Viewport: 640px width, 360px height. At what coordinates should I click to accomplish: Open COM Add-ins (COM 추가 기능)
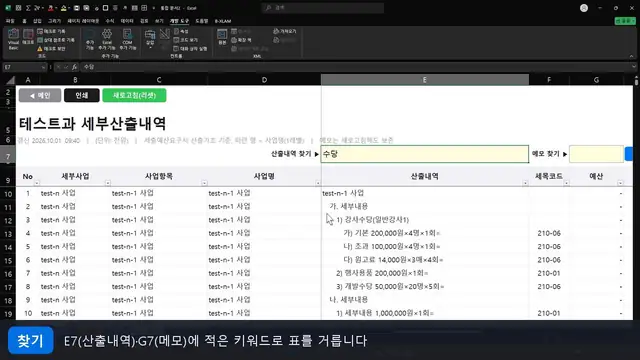point(128,40)
